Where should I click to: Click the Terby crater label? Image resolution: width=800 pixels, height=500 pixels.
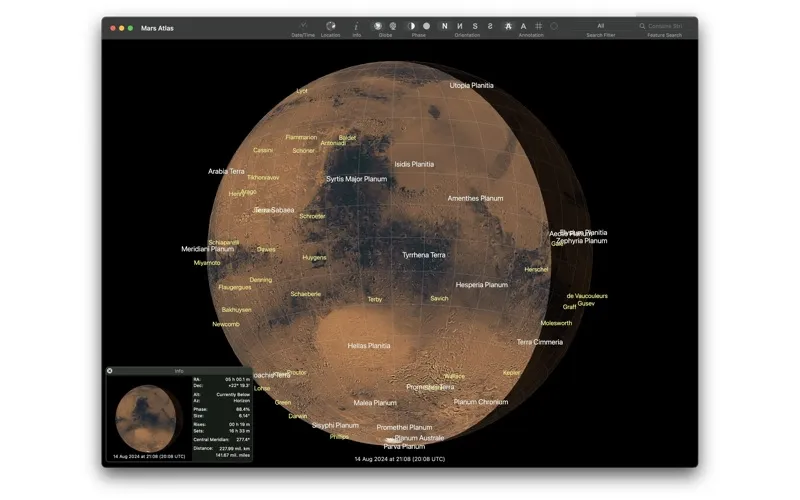tap(374, 299)
